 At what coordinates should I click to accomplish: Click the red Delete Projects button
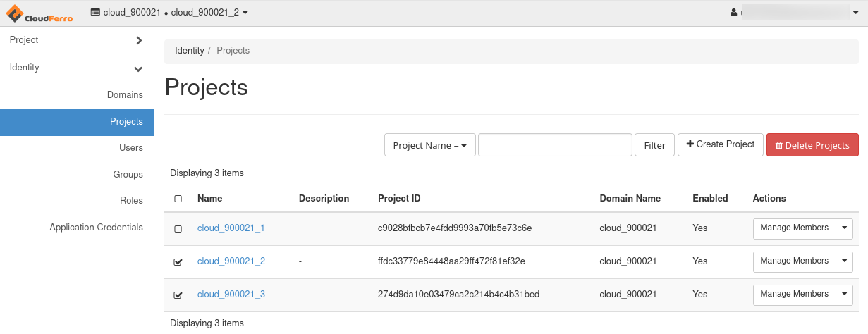tap(812, 145)
